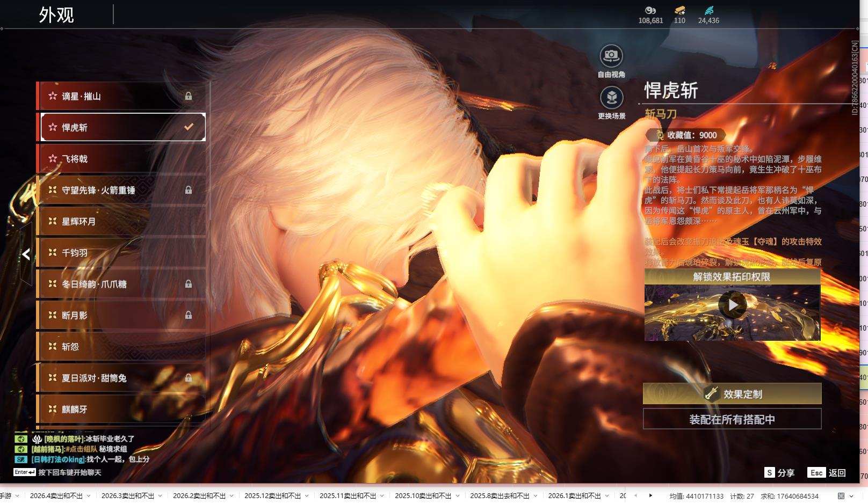
Task: Click the checkmark on selected 悍虎斩
Action: pos(189,127)
